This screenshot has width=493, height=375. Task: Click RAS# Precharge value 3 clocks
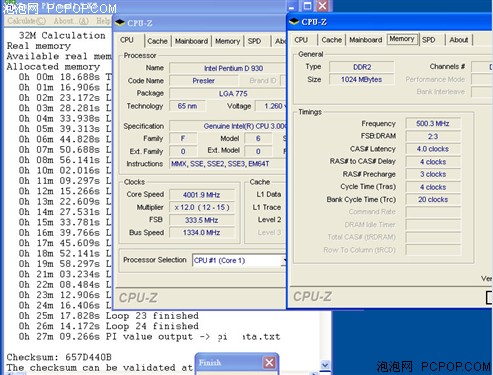click(x=433, y=174)
